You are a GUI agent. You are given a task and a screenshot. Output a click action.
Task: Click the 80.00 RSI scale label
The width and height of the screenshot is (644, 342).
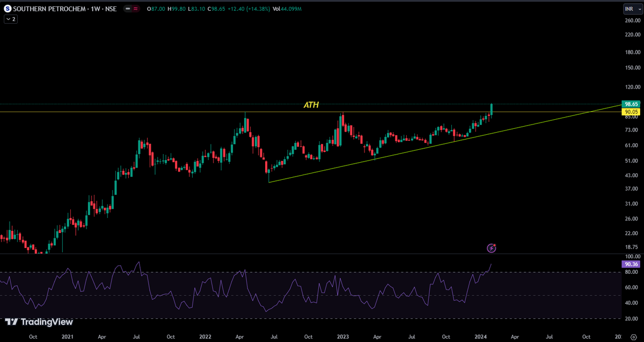click(632, 273)
